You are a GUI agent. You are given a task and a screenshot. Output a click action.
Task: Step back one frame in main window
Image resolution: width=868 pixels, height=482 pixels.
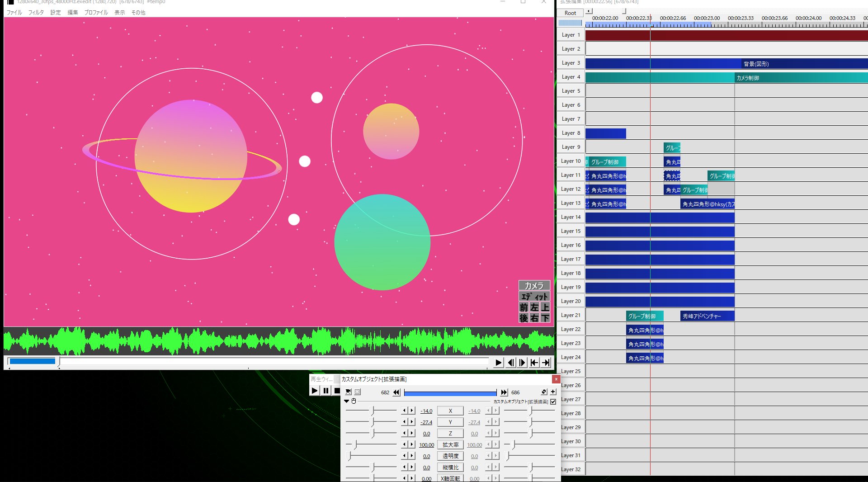pos(510,363)
